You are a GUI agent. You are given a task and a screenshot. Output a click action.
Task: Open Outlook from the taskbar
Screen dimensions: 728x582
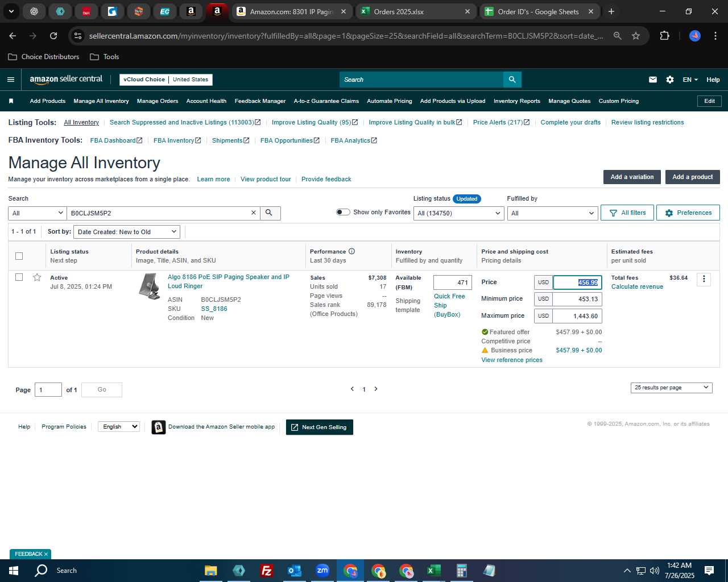point(295,571)
